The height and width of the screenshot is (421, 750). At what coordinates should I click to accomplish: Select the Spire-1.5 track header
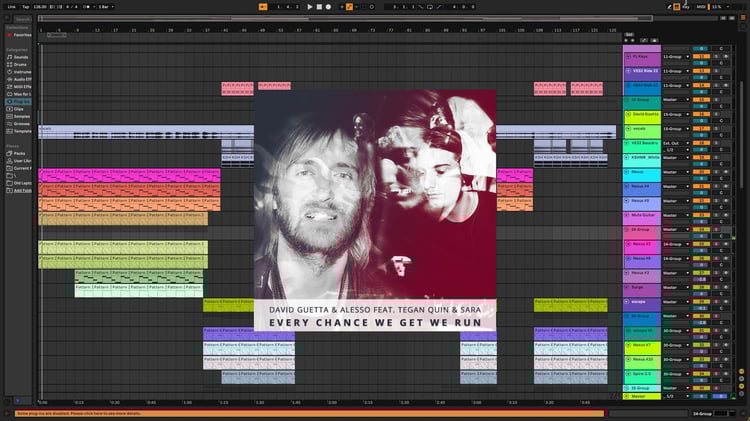point(642,376)
